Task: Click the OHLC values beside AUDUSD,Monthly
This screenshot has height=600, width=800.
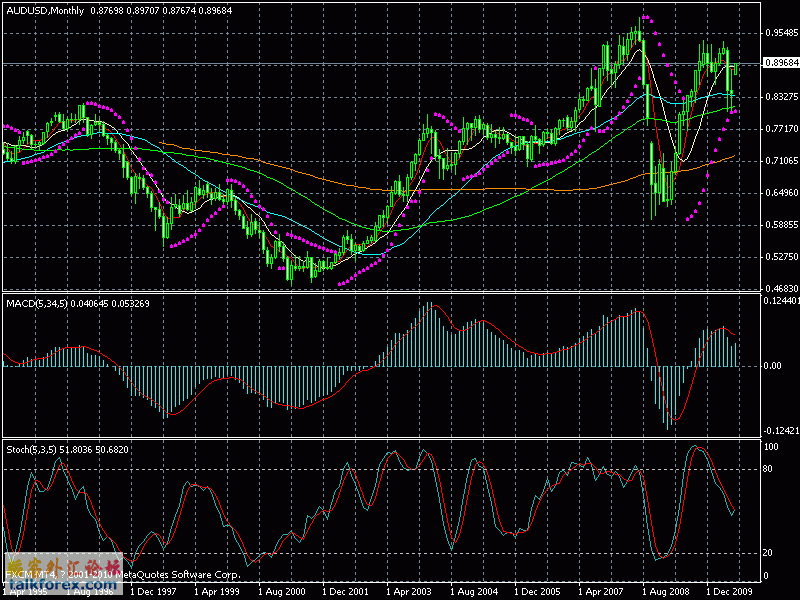Action: [x=161, y=11]
